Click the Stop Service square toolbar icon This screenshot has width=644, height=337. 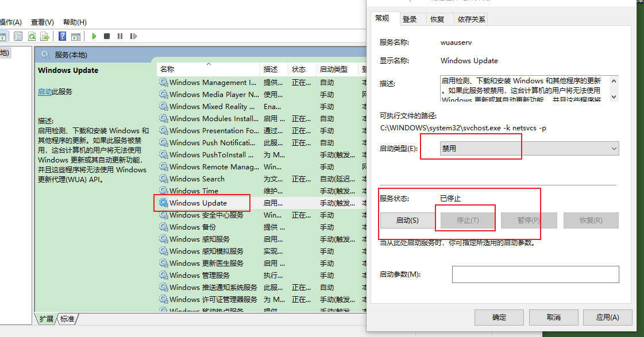pos(107,36)
